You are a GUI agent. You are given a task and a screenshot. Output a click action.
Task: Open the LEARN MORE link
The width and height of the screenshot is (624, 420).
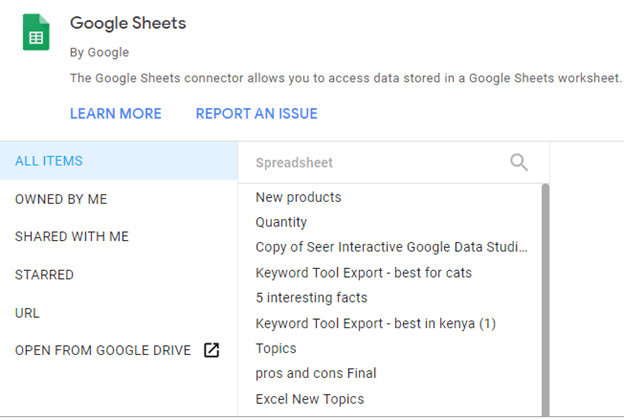[116, 114]
